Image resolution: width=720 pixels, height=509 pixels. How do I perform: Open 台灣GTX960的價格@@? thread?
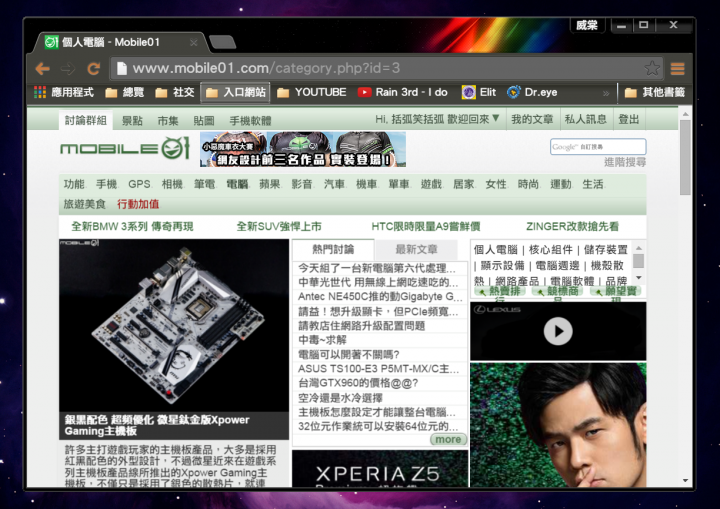click(x=358, y=383)
